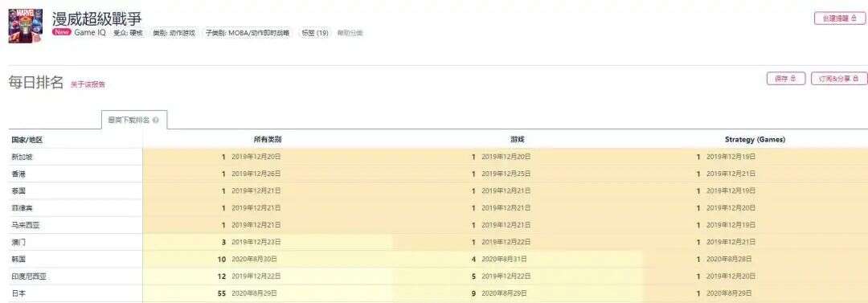The image size is (868, 303).
Task: Click the 国家/地区 column header
Action: click(27, 140)
